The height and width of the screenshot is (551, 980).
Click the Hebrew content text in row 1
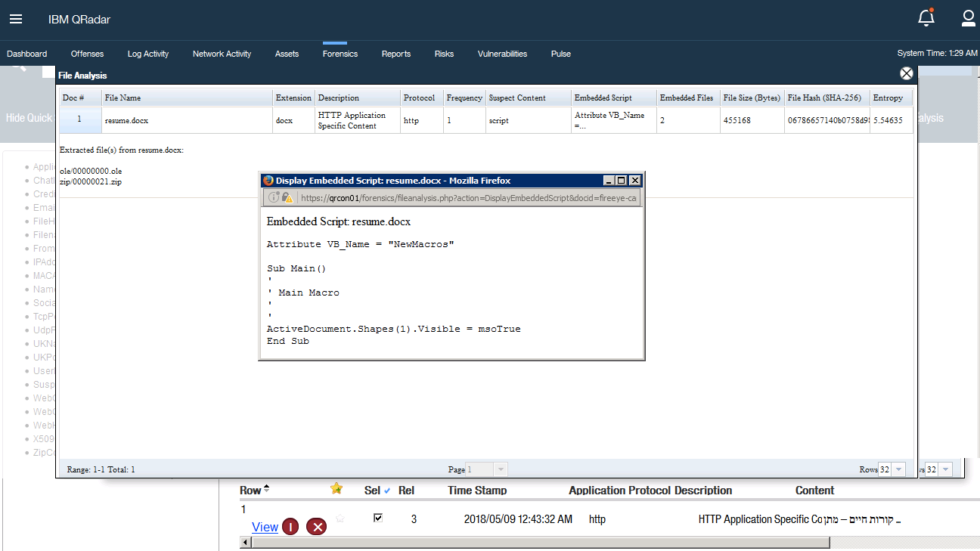[x=861, y=520]
